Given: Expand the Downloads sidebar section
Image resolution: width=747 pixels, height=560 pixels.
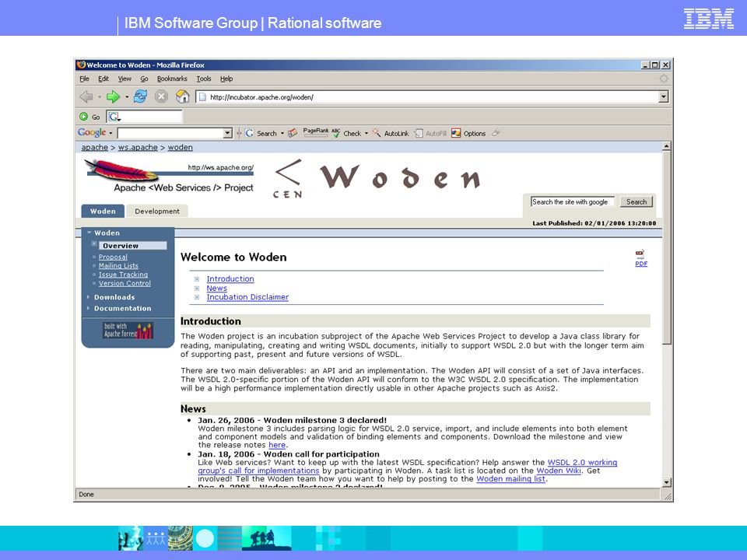Looking at the screenshot, I should tap(114, 297).
